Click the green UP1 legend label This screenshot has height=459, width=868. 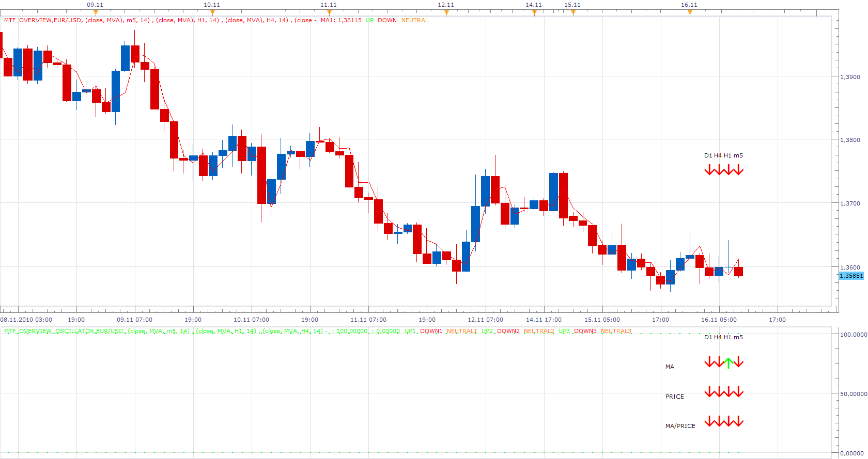point(410,331)
